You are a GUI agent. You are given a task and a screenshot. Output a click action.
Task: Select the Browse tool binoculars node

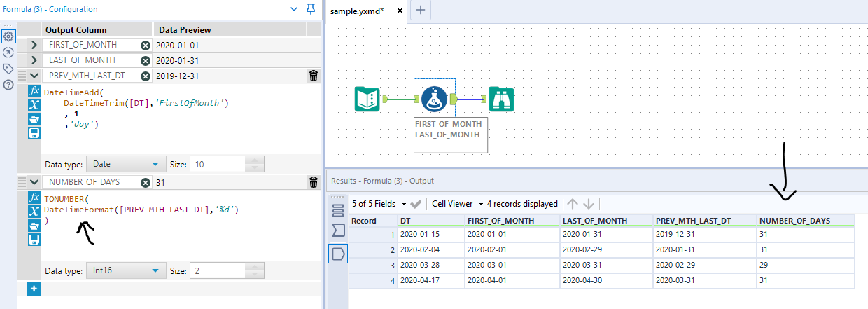[x=502, y=98]
